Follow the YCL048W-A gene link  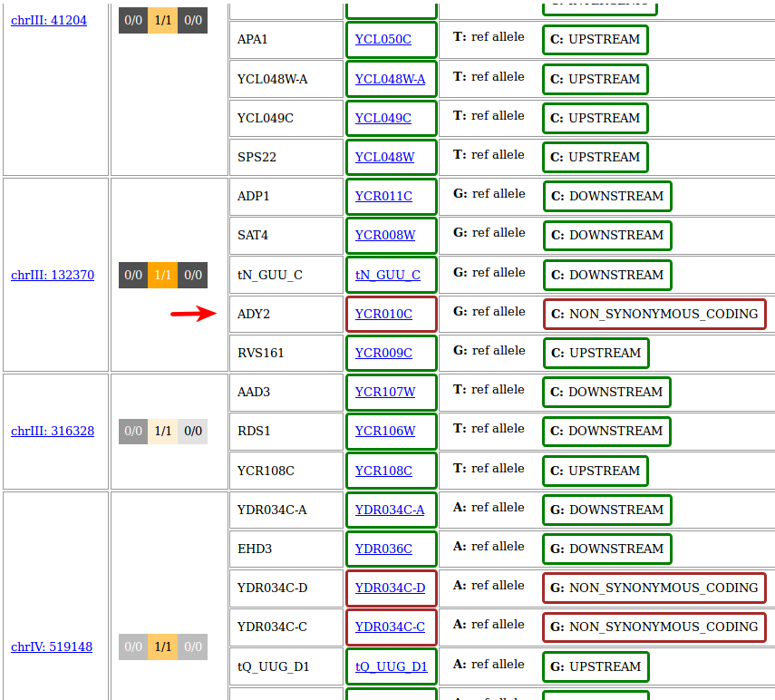coord(390,79)
